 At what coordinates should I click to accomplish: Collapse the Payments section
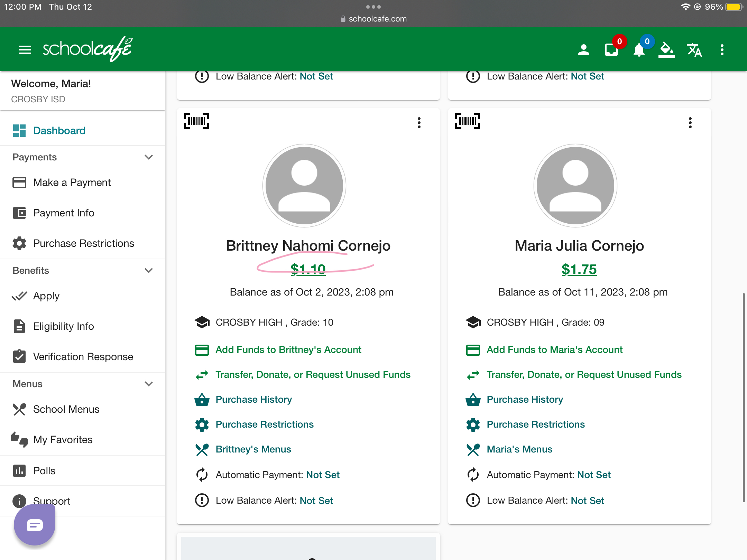pyautogui.click(x=149, y=157)
